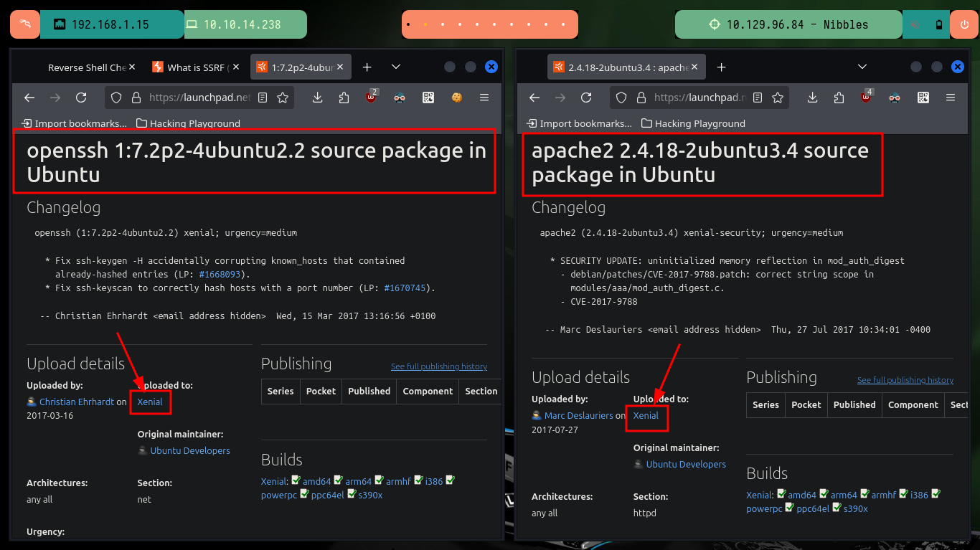Open uBlock Origin in the apache2 window
The height and width of the screenshot is (550, 980).
[x=867, y=97]
